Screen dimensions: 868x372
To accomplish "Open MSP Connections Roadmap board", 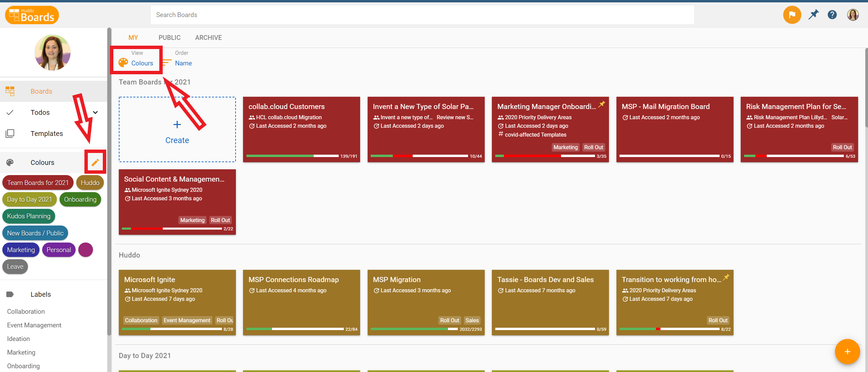I will coord(302,303).
